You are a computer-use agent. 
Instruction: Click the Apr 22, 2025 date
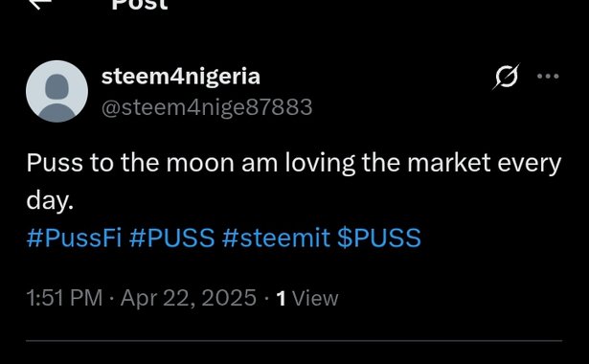point(189,298)
